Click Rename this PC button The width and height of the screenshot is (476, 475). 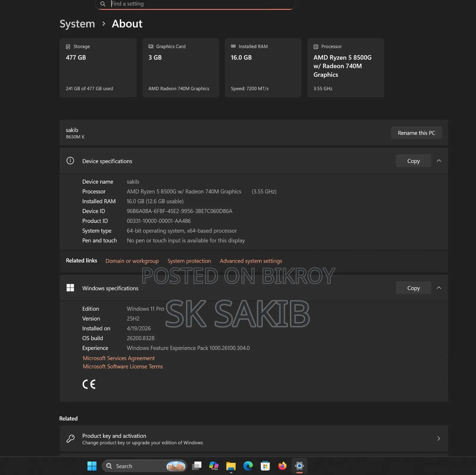[x=416, y=133]
